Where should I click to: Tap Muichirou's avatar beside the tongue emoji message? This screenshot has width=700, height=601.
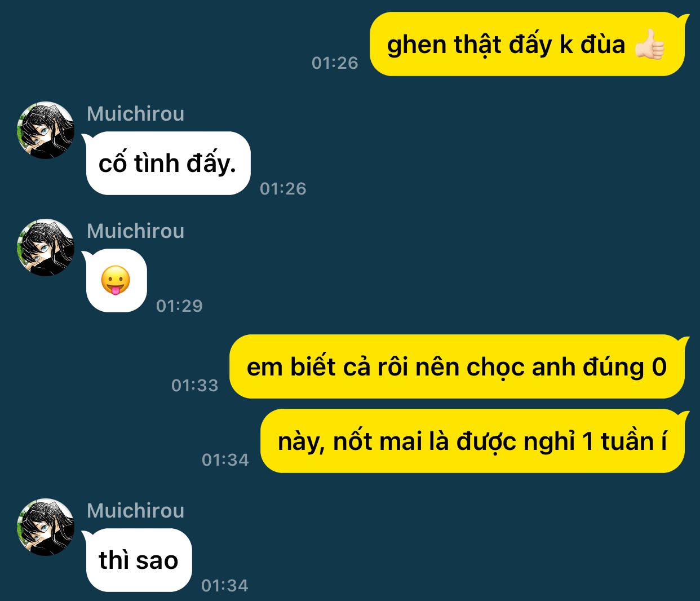[x=46, y=248]
